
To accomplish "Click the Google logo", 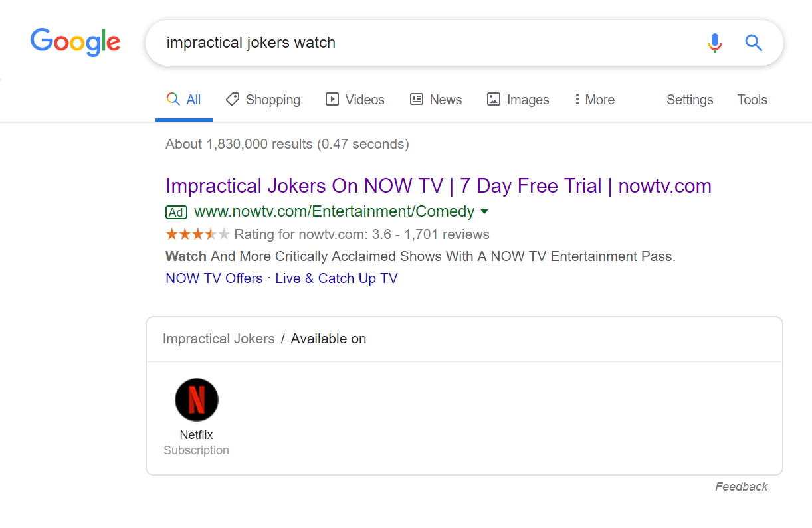I will [x=75, y=43].
